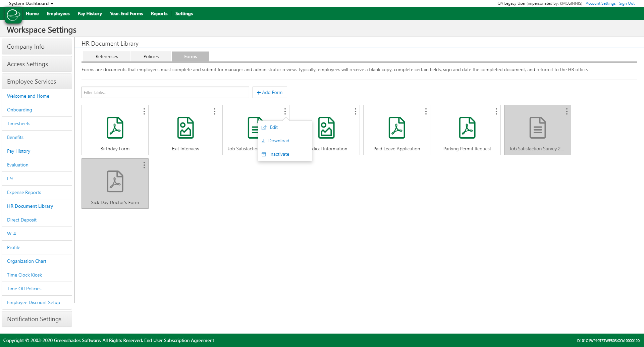Open Account Settings link
This screenshot has width=644, height=347.
coord(600,3)
